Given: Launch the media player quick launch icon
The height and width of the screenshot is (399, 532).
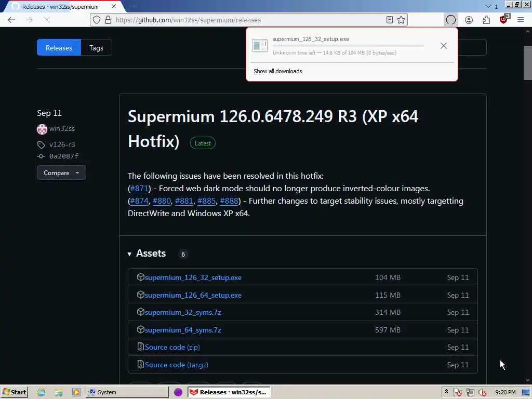Looking at the screenshot, I should coord(76,392).
